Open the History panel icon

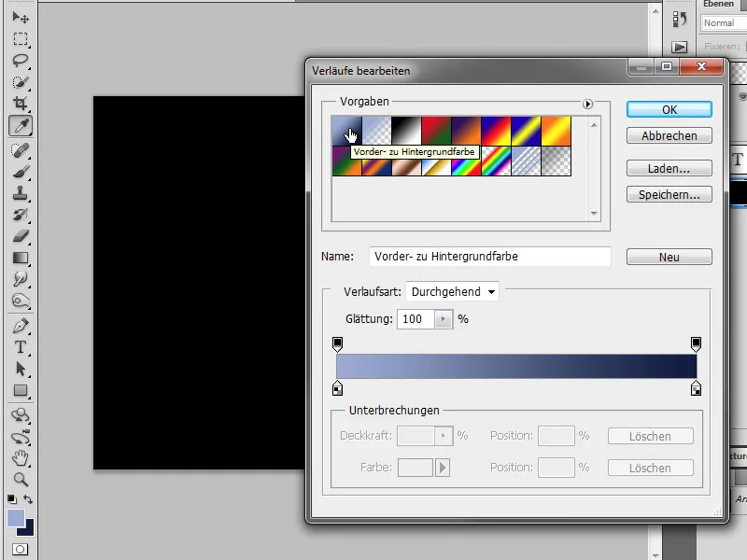coord(680,19)
